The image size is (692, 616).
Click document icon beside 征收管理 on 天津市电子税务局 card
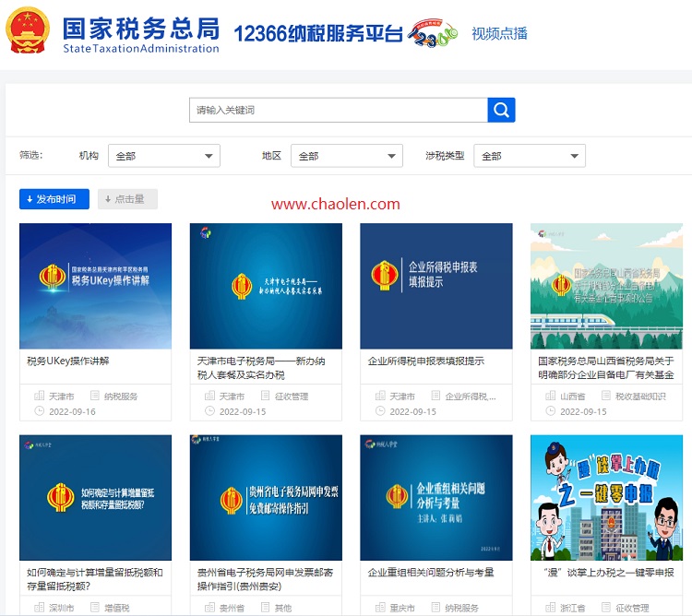click(265, 396)
